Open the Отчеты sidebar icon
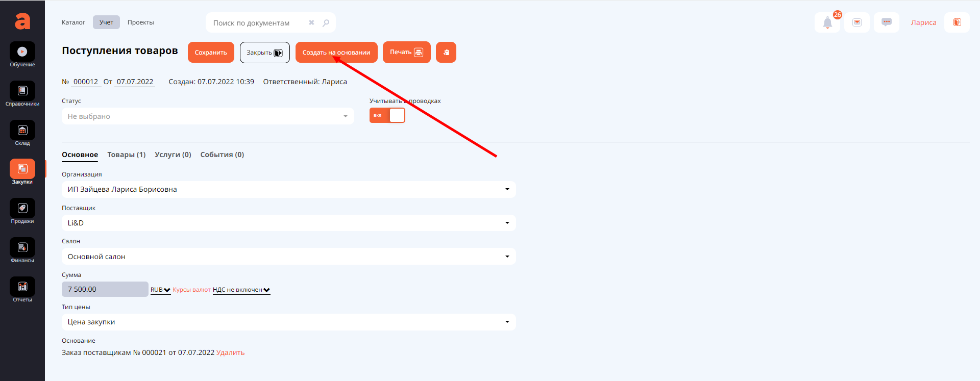 22,287
